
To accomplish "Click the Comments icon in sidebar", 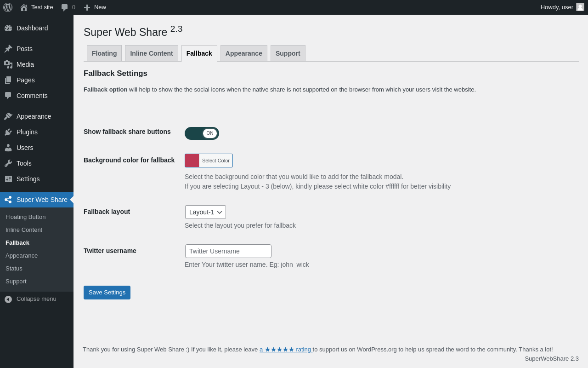I will click(8, 96).
